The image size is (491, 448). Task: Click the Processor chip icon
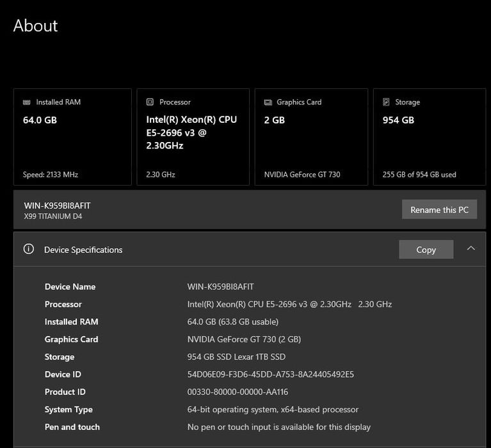tap(150, 102)
